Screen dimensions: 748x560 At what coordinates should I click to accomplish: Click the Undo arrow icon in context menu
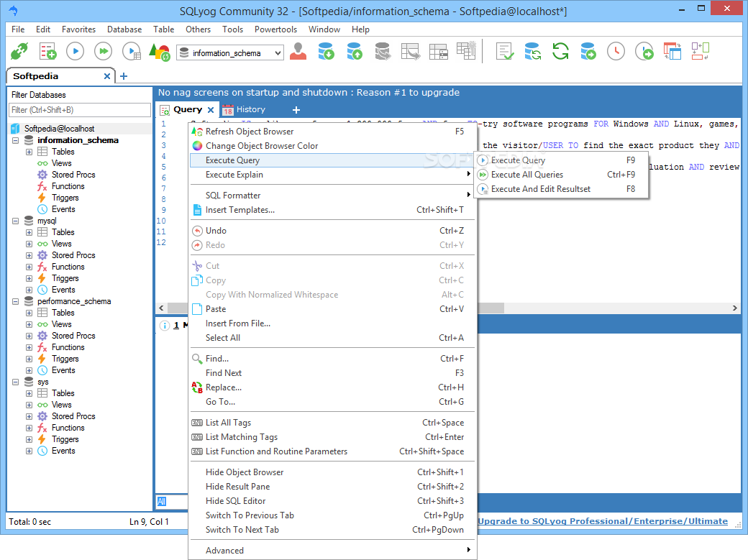point(197,231)
